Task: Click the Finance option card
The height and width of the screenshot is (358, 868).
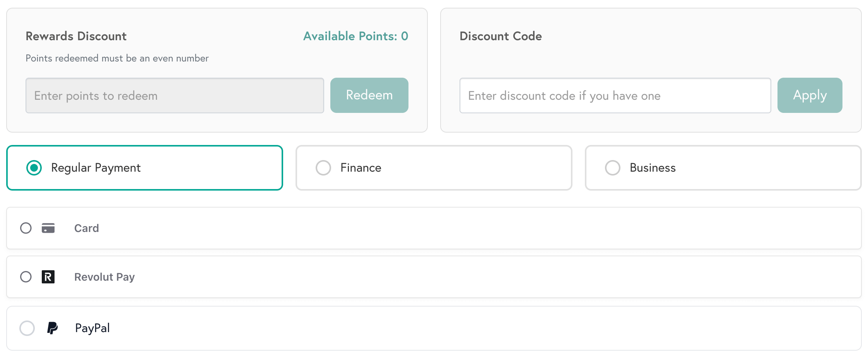Action: (434, 168)
